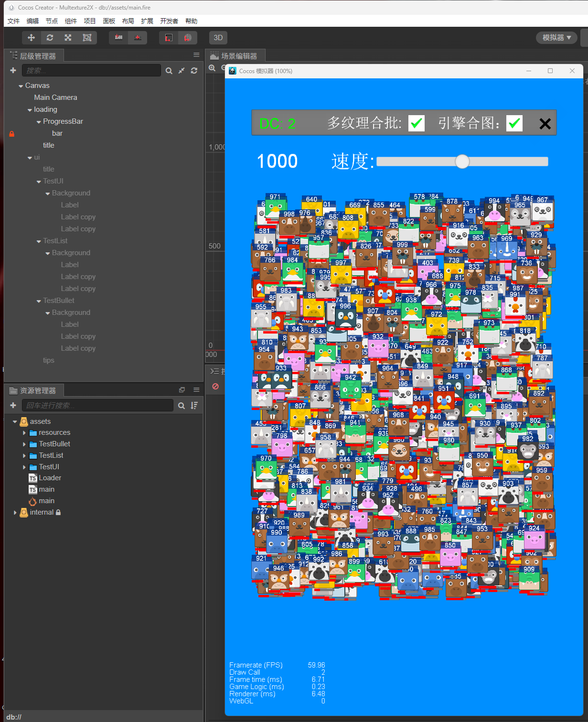588x722 pixels.
Task: Click the hierarchy search input field
Action: tap(91, 71)
